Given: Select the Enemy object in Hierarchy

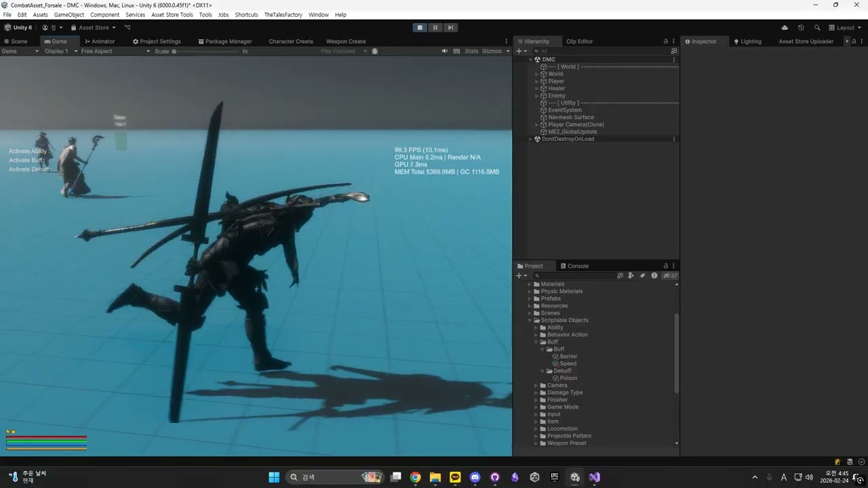Looking at the screenshot, I should click(x=557, y=96).
